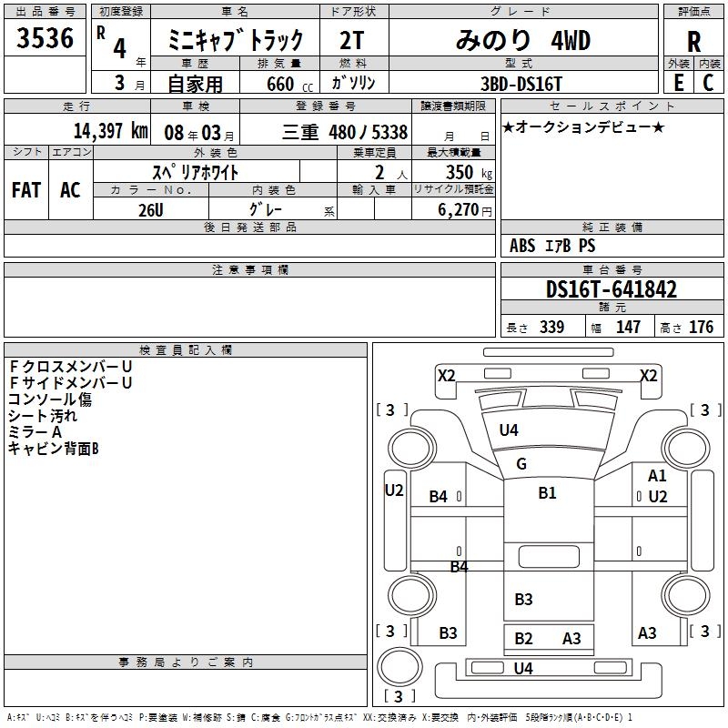This screenshot has width=728, height=728.
Task: Select the 出品番号 header cell
Action: tap(45, 12)
